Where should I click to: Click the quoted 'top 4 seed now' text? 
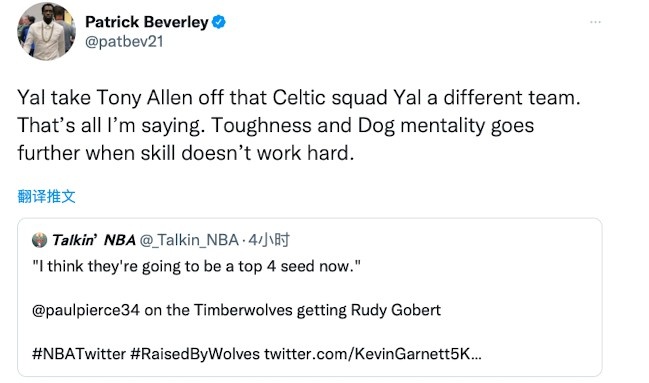click(197, 266)
